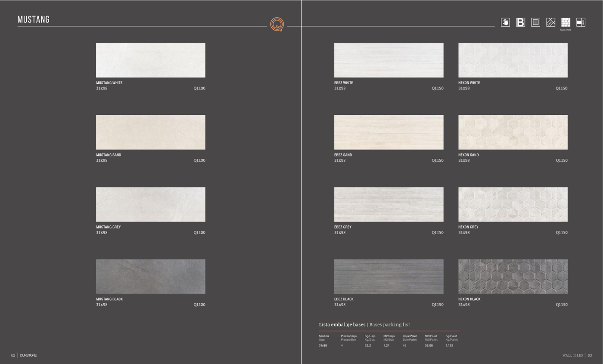This screenshot has width=603, height=364.
Task: Click the 'Kg/Palet' column header
Action: pyautogui.click(x=451, y=336)
